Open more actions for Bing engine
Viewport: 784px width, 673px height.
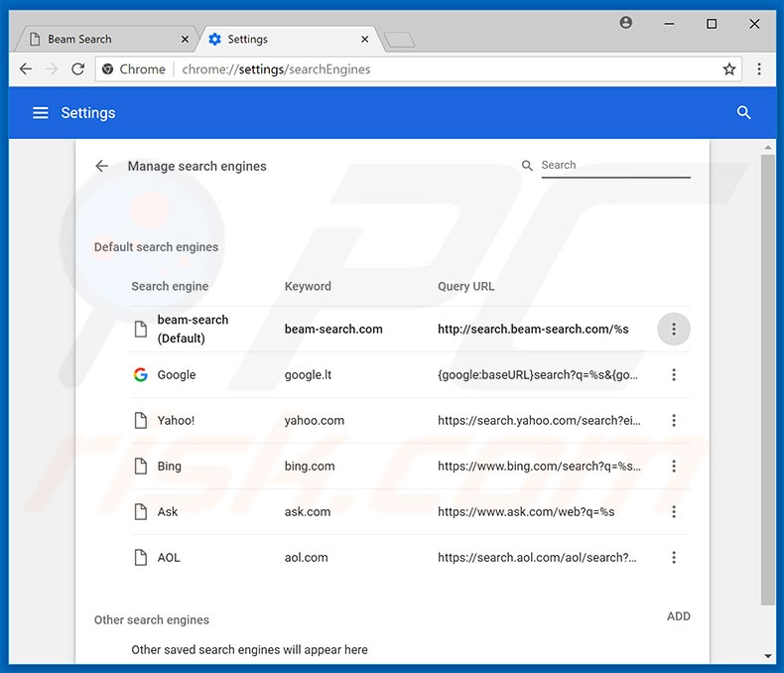tap(674, 466)
